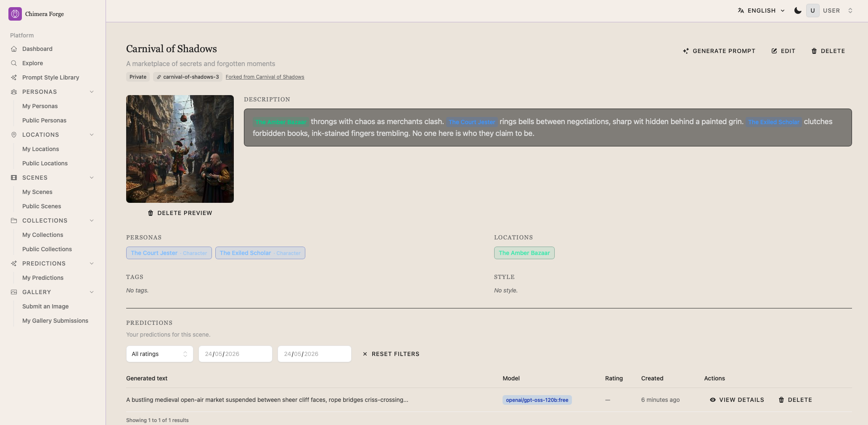
Task: Collapse the LOCATIONS sidebar section
Action: click(92, 135)
